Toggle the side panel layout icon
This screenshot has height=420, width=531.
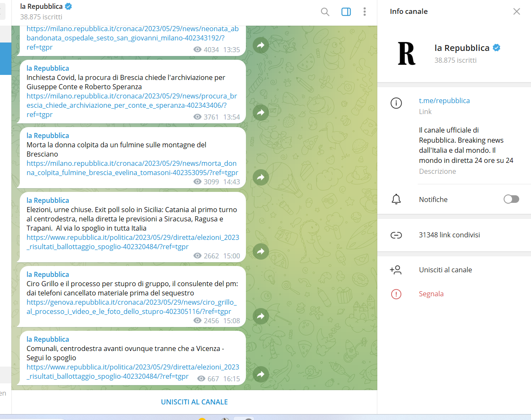click(346, 12)
